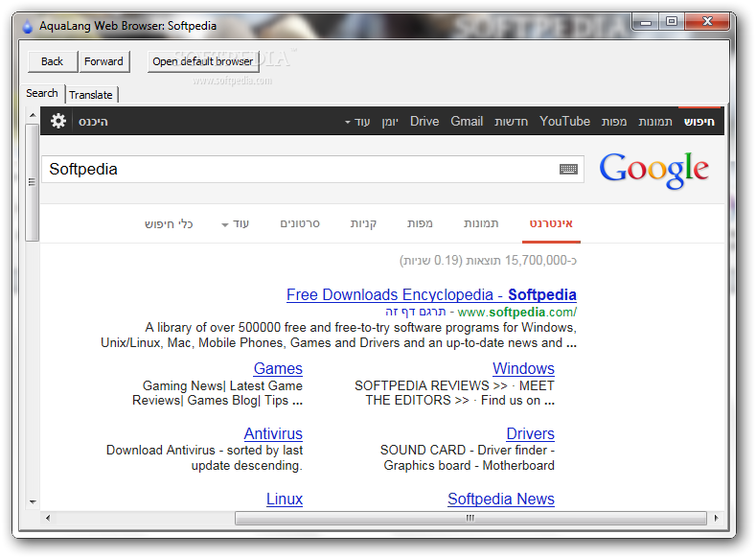
Task: Click the vertical scrollbar thumb
Action: click(33, 182)
